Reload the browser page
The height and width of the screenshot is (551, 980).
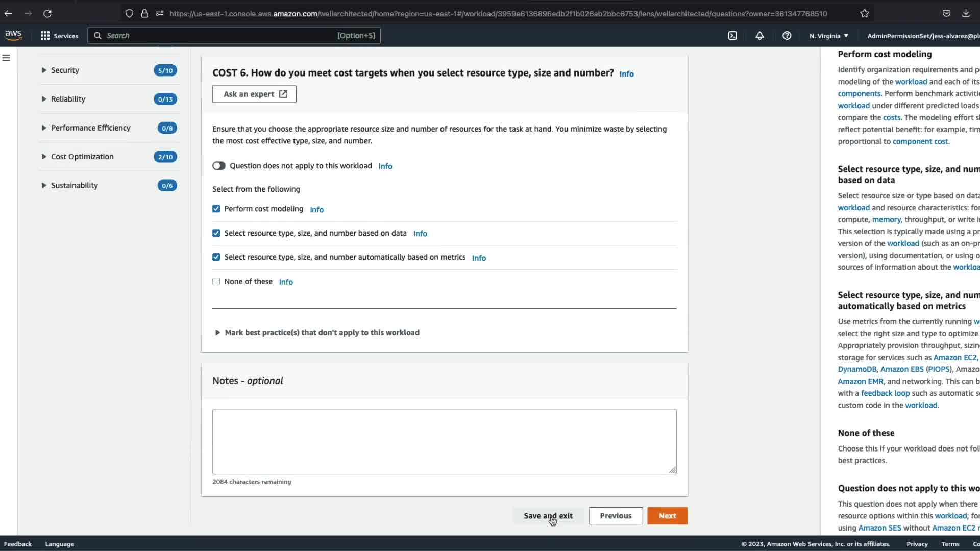point(47,14)
